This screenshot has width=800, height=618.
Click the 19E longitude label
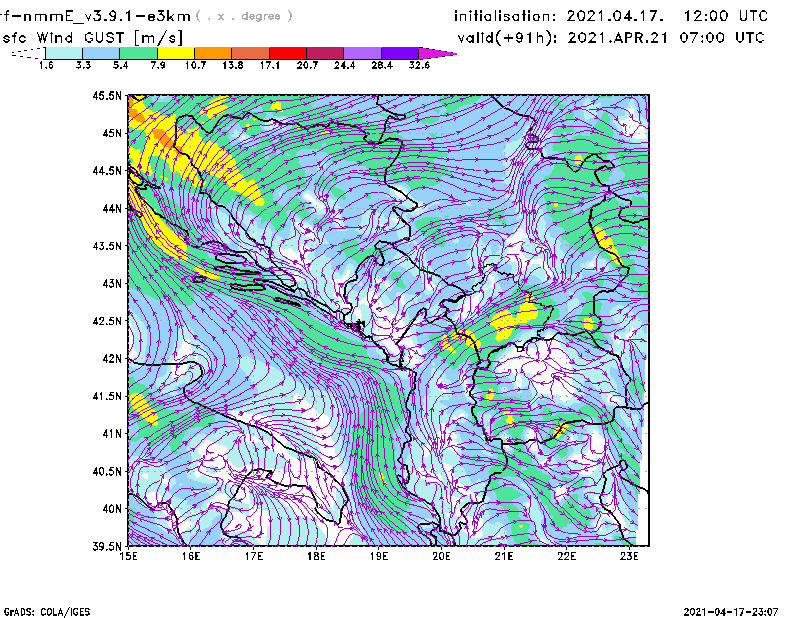pyautogui.click(x=379, y=556)
